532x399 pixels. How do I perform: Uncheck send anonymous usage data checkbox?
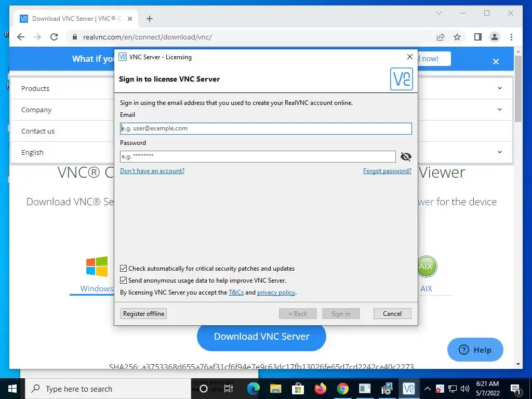coord(124,280)
